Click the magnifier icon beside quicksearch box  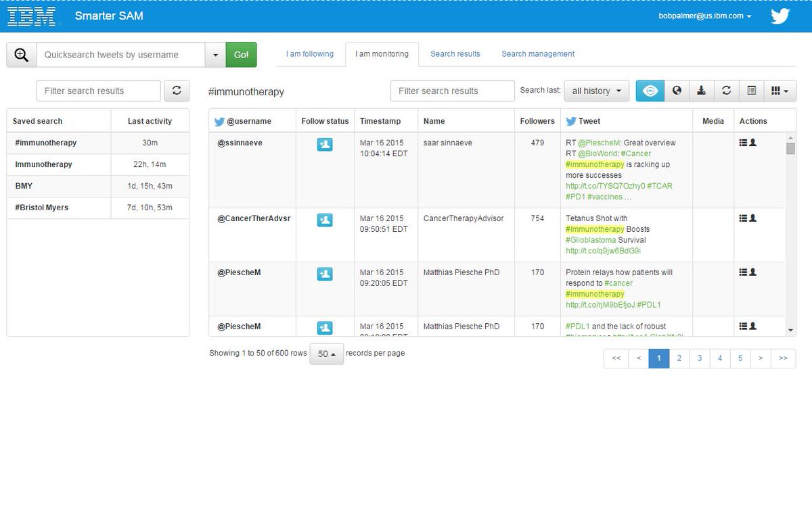click(x=22, y=55)
